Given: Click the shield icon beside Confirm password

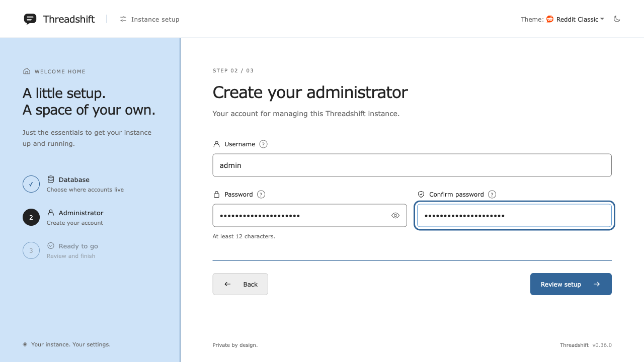Looking at the screenshot, I should 421,194.
